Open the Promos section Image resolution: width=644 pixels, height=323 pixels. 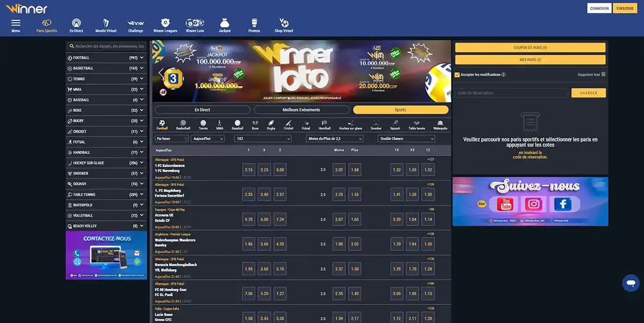pyautogui.click(x=254, y=25)
